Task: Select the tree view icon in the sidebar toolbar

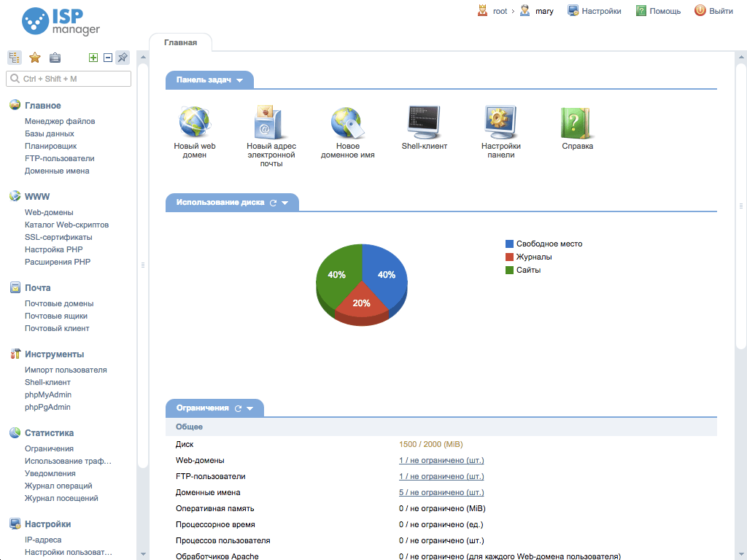Action: pyautogui.click(x=14, y=57)
